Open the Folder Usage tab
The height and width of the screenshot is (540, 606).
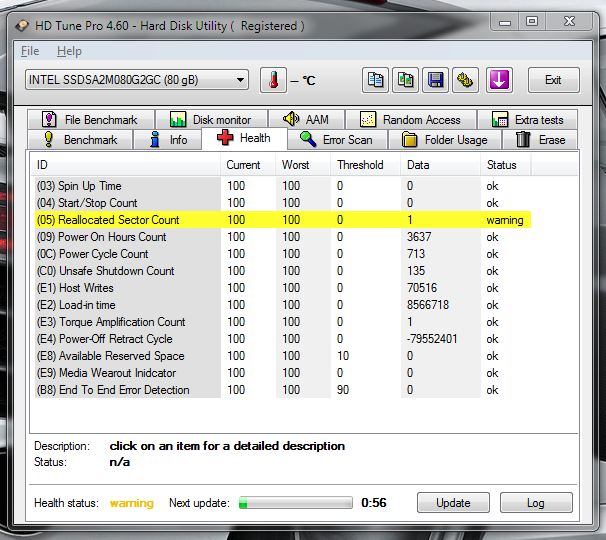point(445,140)
